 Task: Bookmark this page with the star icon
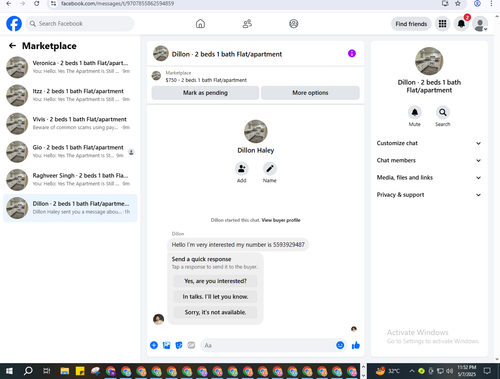pyautogui.click(x=458, y=4)
